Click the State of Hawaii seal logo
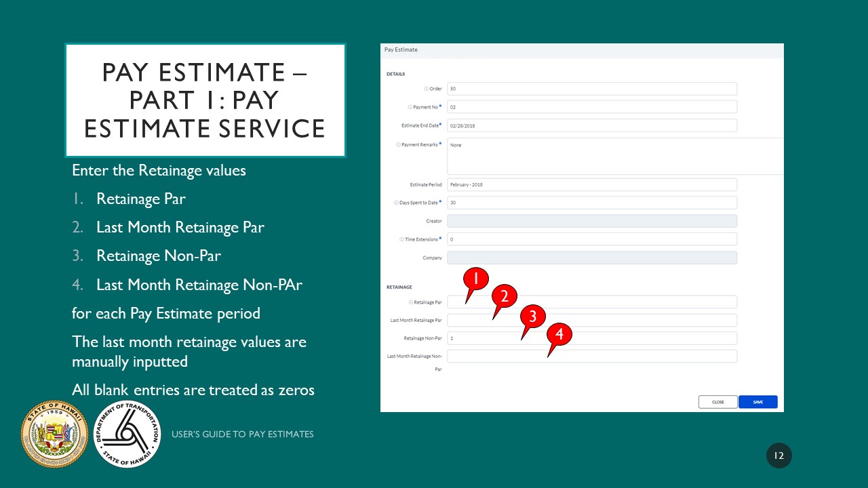868x488 pixels. pos(55,434)
